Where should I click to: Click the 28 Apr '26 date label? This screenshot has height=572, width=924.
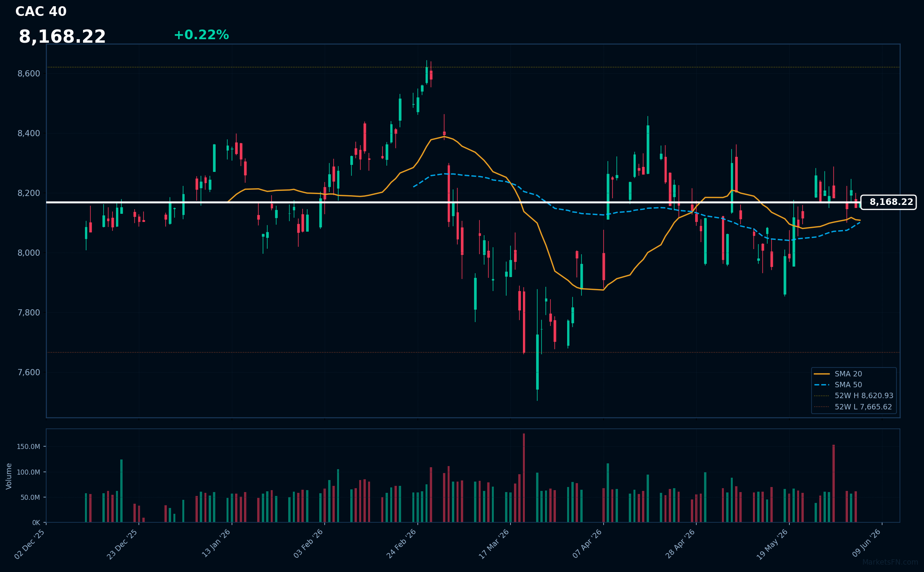click(x=680, y=544)
